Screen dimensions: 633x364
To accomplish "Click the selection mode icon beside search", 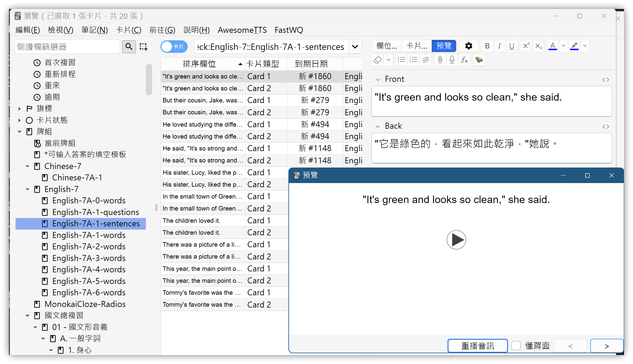I will (143, 47).
